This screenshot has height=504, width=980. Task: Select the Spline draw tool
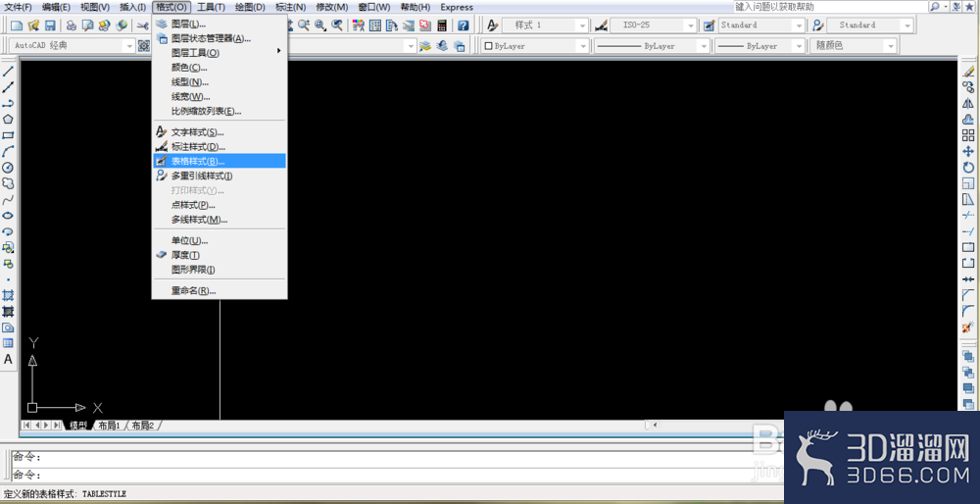[x=8, y=199]
